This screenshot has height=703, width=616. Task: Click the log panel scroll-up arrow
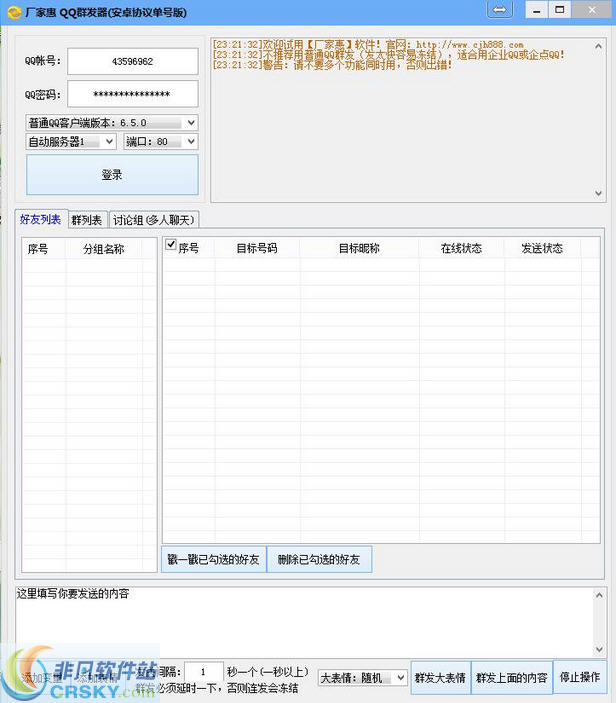pyautogui.click(x=599, y=46)
